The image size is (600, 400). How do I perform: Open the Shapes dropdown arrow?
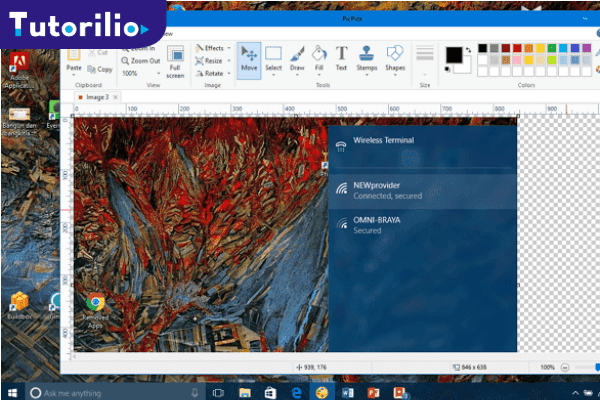coord(395,75)
